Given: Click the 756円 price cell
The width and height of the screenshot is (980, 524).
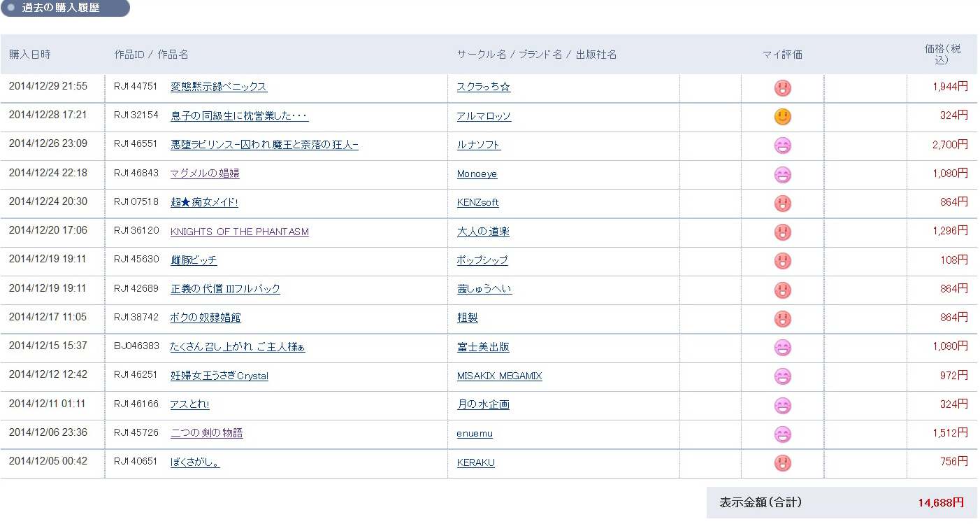Looking at the screenshot, I should point(954,462).
